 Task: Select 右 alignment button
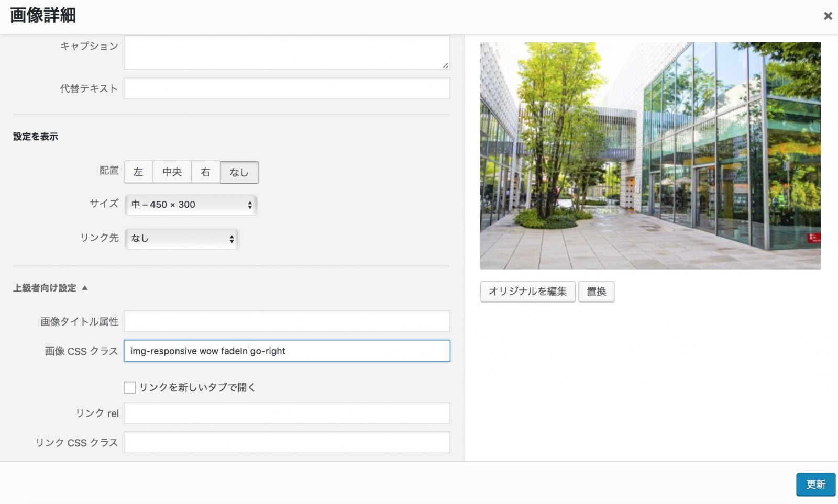206,172
